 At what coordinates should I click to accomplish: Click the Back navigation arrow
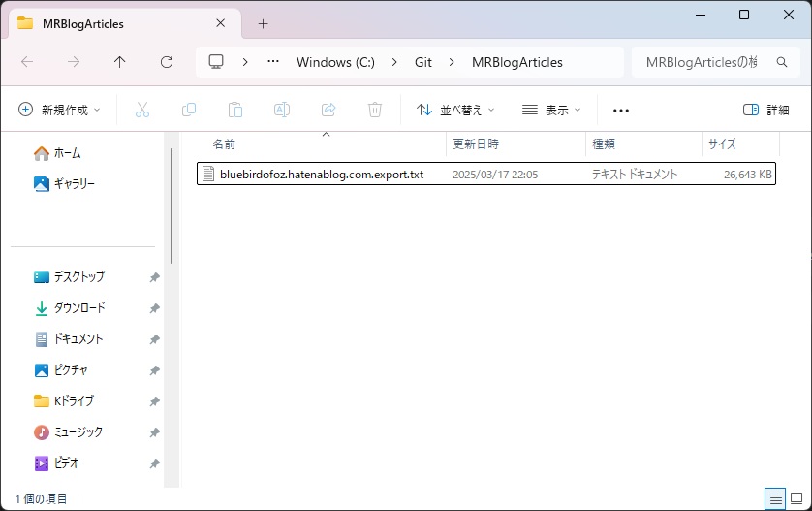pos(27,62)
